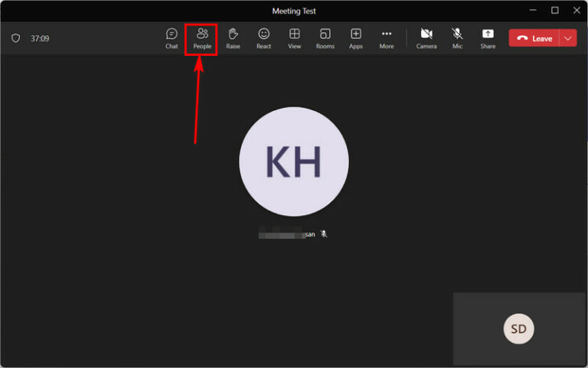Click the muted mic icon beside participant name

tap(324, 234)
